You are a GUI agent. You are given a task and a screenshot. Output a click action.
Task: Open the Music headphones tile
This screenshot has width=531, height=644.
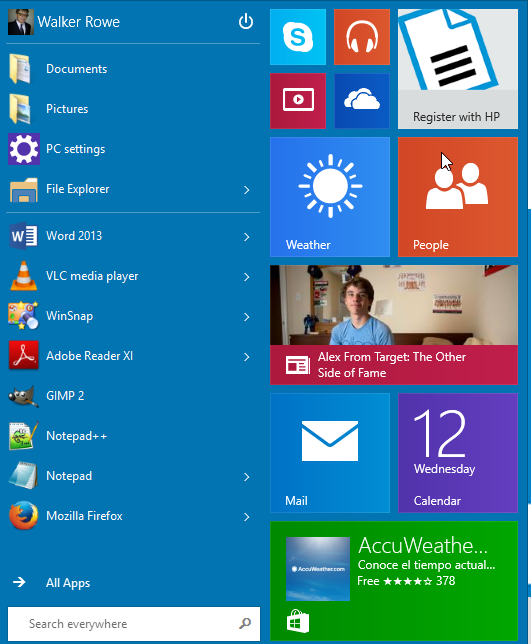[x=362, y=37]
